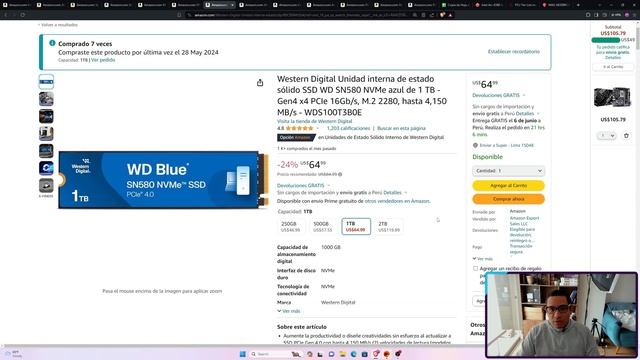Click the trash icon in cart sidebar

[626, 136]
